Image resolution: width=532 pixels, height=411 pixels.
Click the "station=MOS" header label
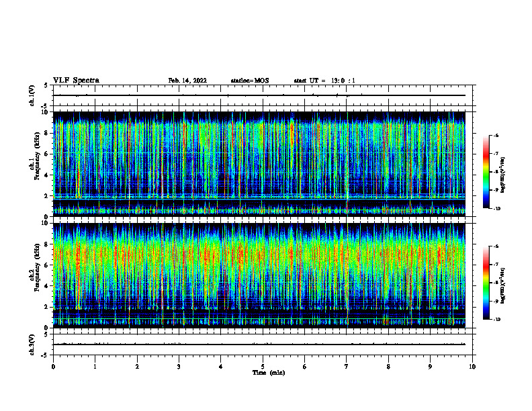coord(250,81)
